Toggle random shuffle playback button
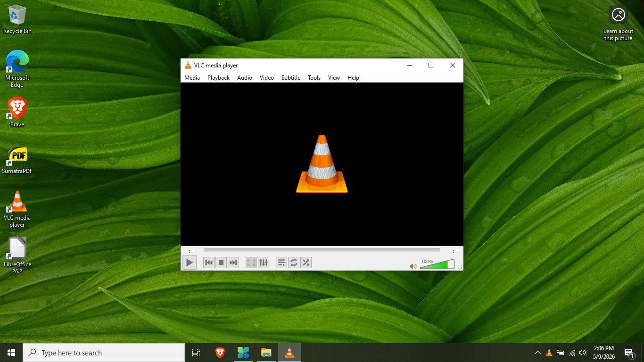644x362 pixels. point(306,263)
